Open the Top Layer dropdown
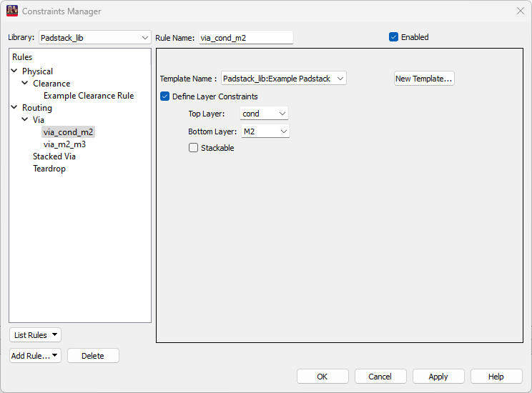532x393 pixels. 264,114
